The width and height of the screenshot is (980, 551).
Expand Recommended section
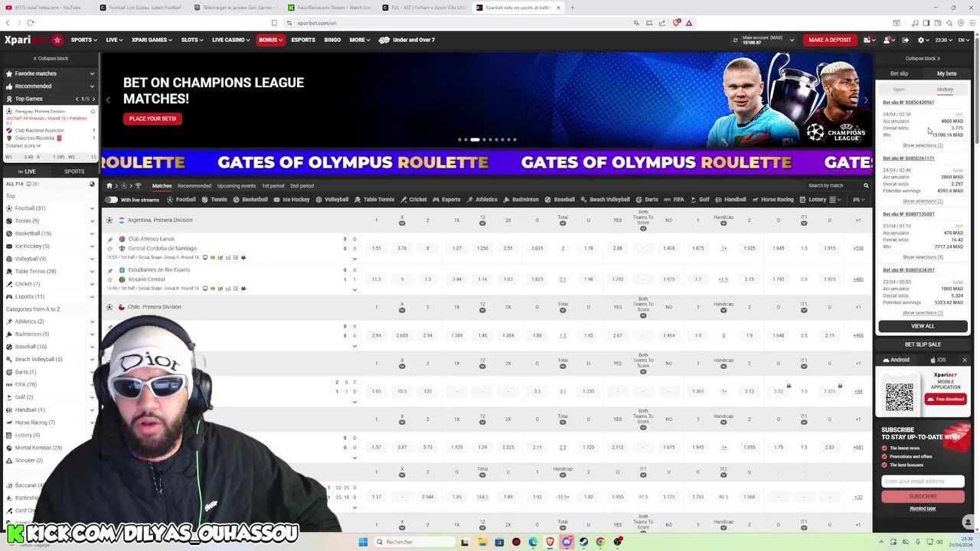[x=50, y=86]
